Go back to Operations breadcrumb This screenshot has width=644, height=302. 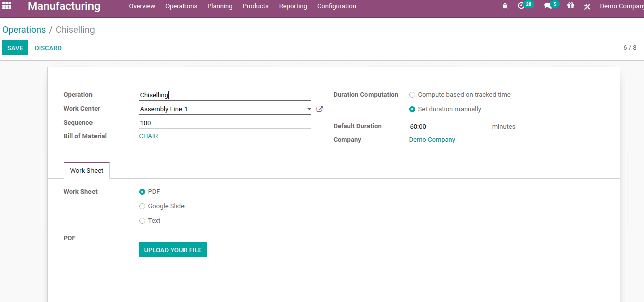pos(24,30)
